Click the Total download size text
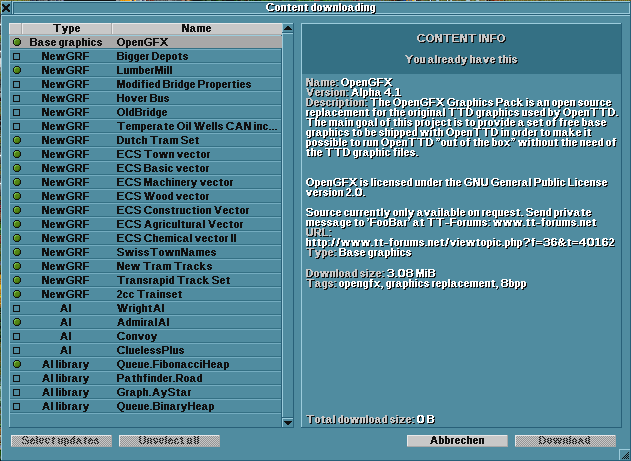This screenshot has height=461, width=631. pyautogui.click(x=371, y=420)
